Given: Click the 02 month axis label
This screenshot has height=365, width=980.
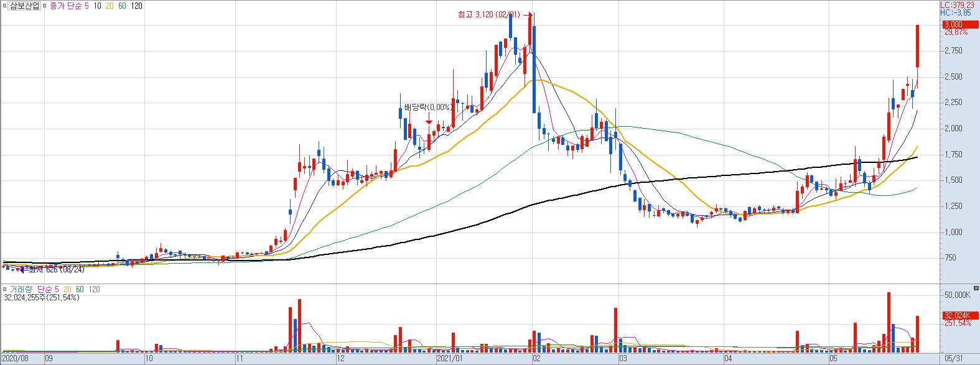Looking at the screenshot, I should click(x=536, y=359).
